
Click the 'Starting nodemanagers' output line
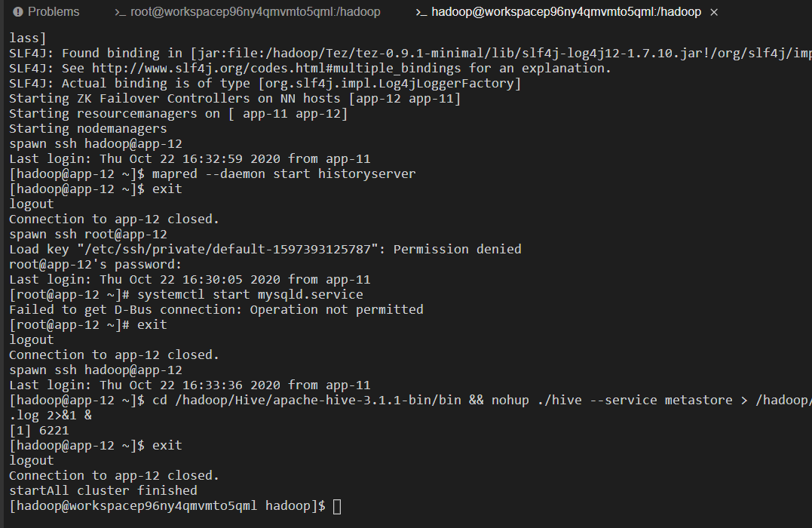click(x=88, y=128)
